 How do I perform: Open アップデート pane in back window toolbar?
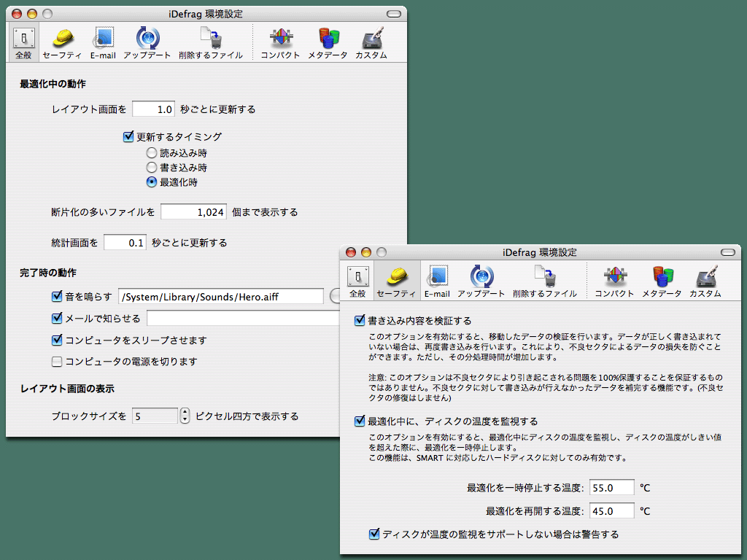click(x=147, y=43)
